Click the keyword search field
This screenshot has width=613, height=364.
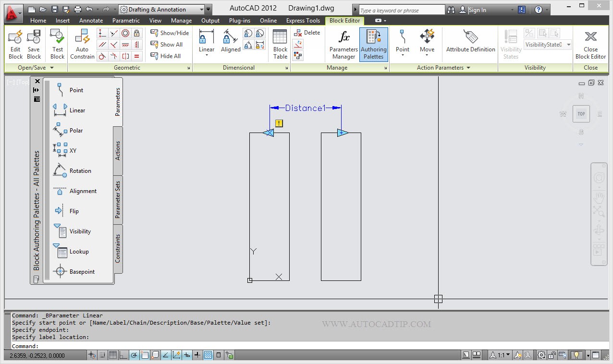[402, 10]
